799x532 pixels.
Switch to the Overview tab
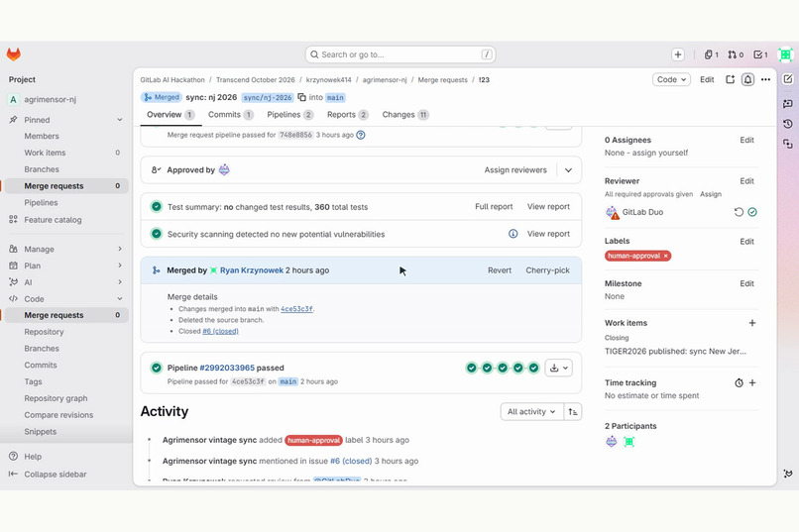click(x=171, y=115)
